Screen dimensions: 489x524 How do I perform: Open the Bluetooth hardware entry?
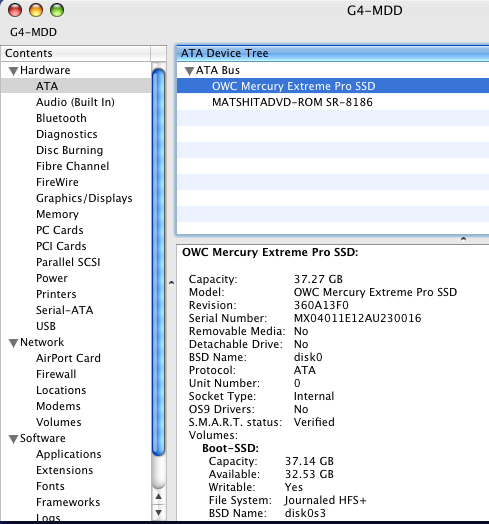[61, 118]
